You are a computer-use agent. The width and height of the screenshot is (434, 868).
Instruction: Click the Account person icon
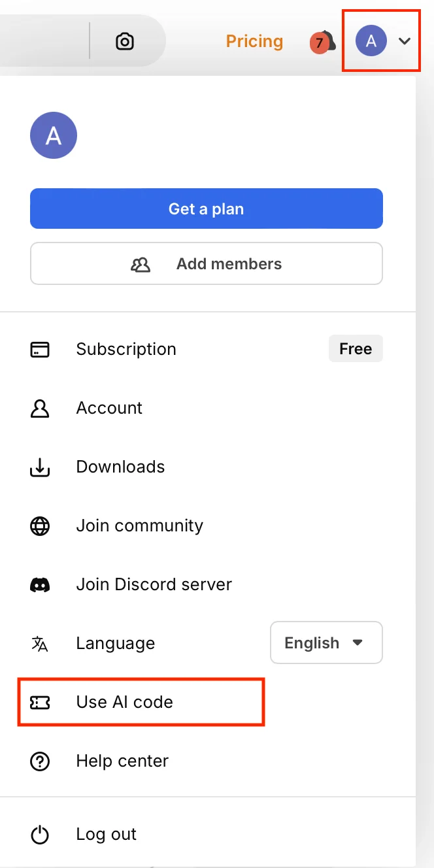click(40, 409)
